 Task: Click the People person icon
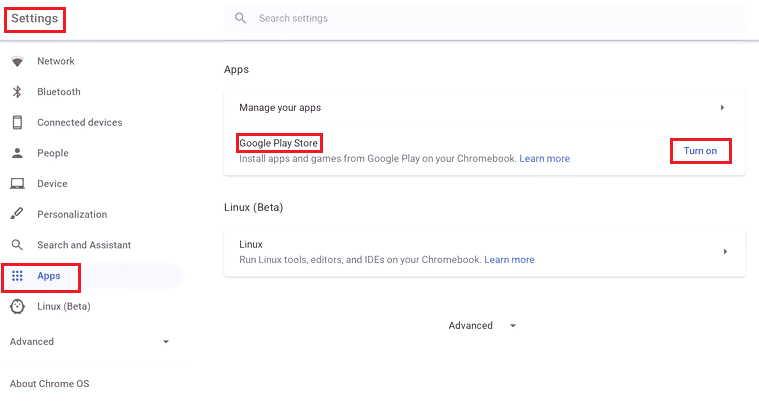click(x=17, y=153)
